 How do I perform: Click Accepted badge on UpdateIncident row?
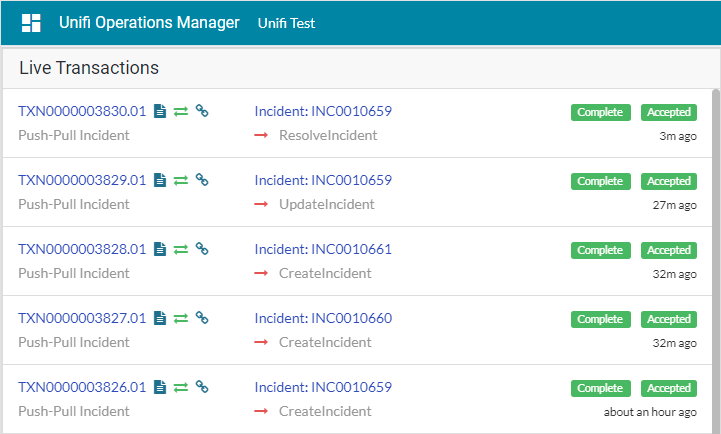pos(668,181)
